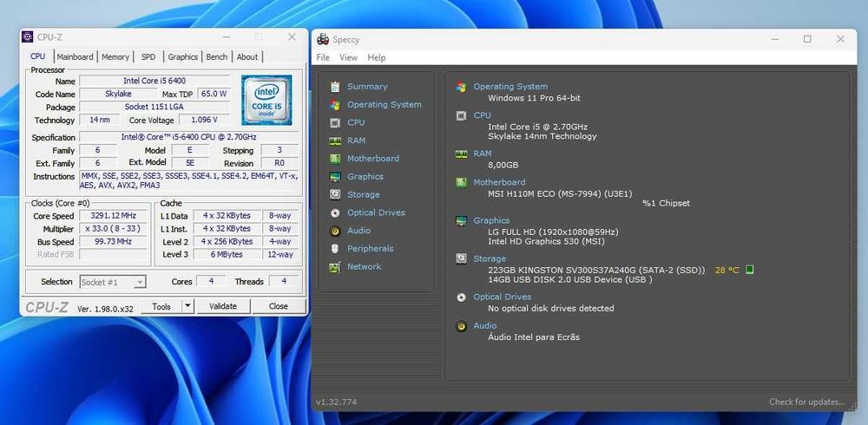Image resolution: width=868 pixels, height=425 pixels.
Task: Click the Specification field showing i5-6400 CPU
Action: pos(188,137)
